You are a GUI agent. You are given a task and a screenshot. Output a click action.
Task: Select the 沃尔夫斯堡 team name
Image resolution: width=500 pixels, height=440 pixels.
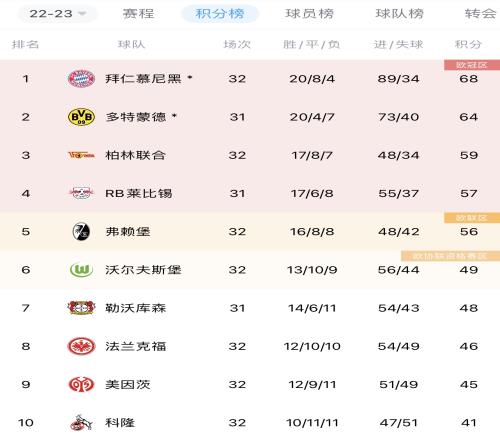(x=143, y=270)
